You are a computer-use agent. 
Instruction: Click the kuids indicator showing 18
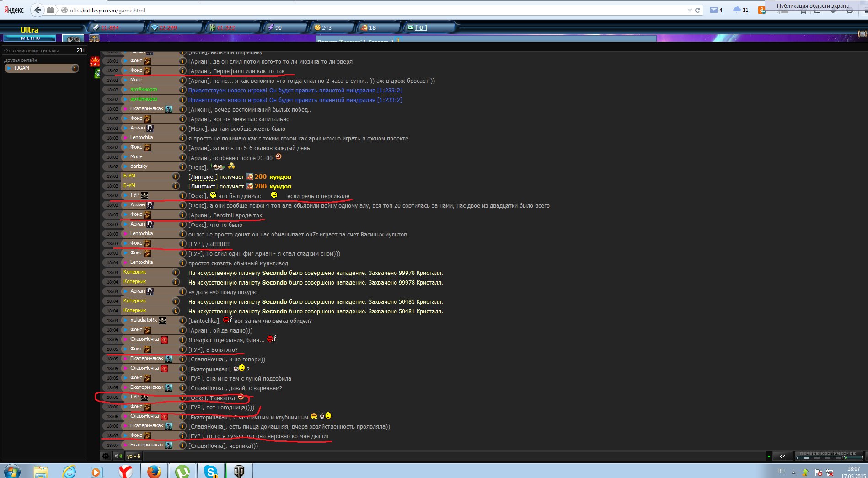tap(379, 27)
